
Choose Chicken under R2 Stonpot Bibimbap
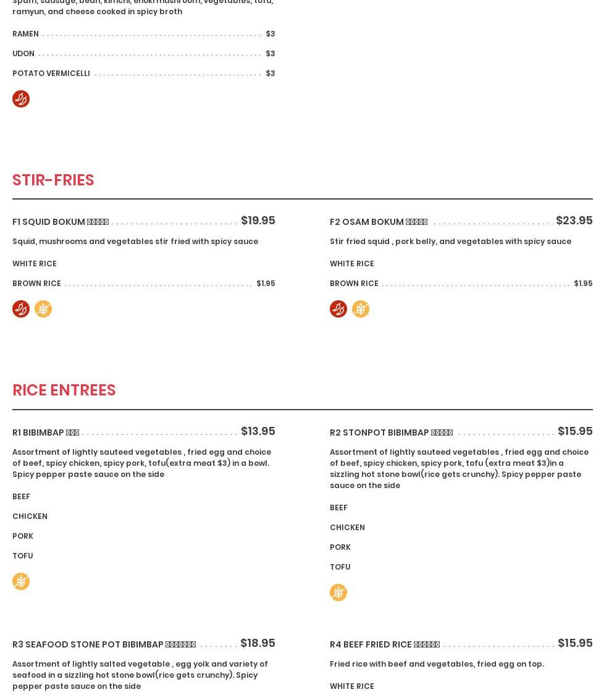pos(347,528)
